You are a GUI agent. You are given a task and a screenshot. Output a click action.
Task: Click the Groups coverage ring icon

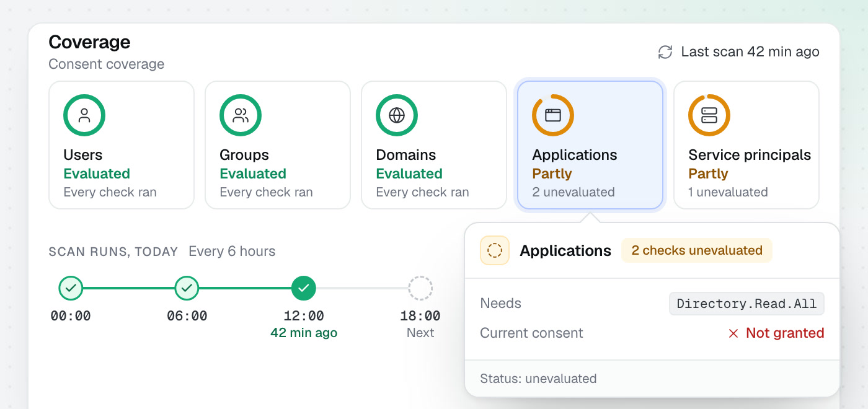click(x=241, y=115)
